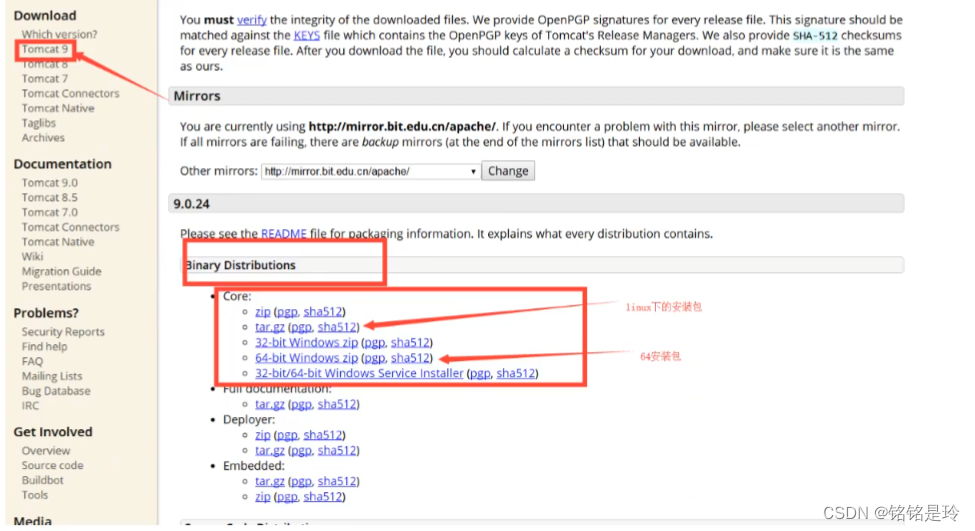Open sha512 for Deployer tar.gz
975x531 pixels.
(337, 450)
